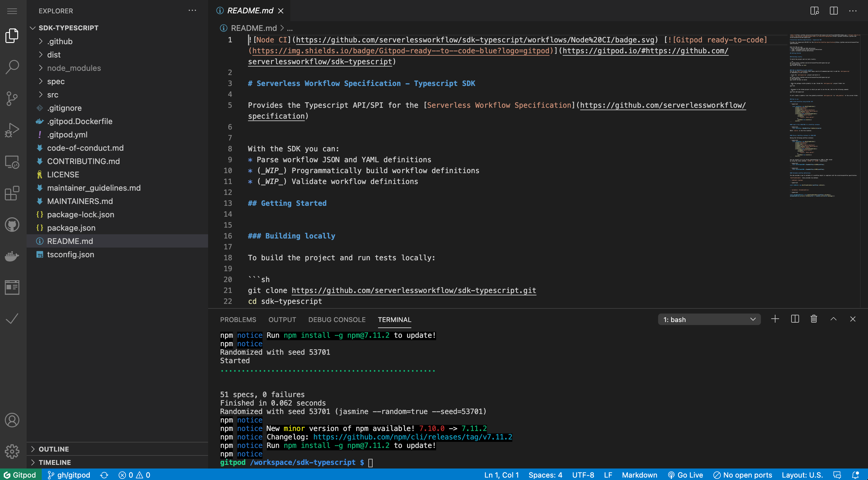Open the Source Control view
The height and width of the screenshot is (480, 868).
click(12, 98)
